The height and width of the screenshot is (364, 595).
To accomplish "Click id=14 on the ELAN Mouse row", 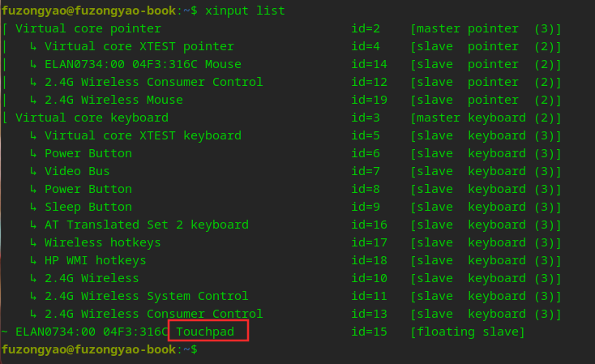I will (369, 64).
